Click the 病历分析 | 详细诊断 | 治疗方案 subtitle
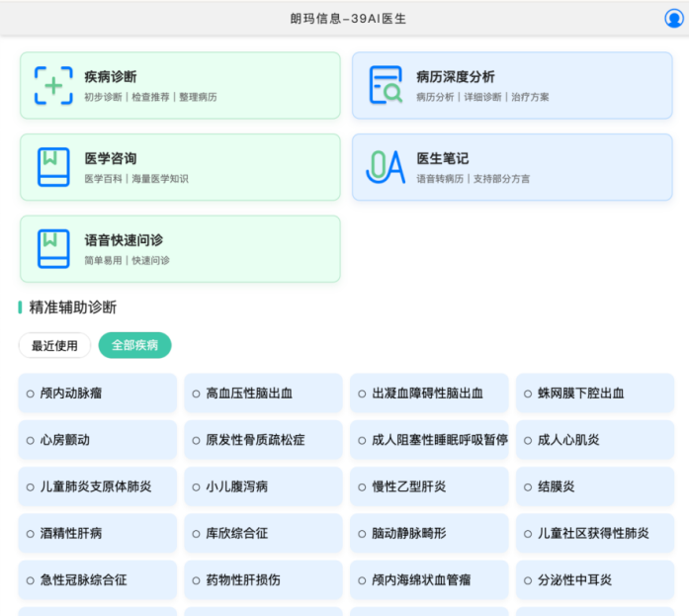Screen dimensions: 689x616 482,97
